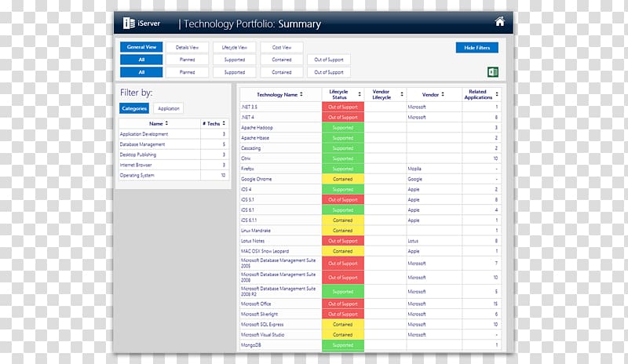The width and height of the screenshot is (628, 364).
Task: Select the Apache Hbase technology name
Action: pyautogui.click(x=255, y=138)
